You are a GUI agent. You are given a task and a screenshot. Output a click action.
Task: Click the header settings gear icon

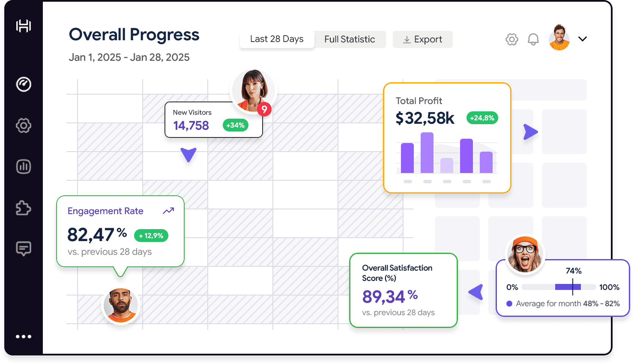(x=511, y=39)
